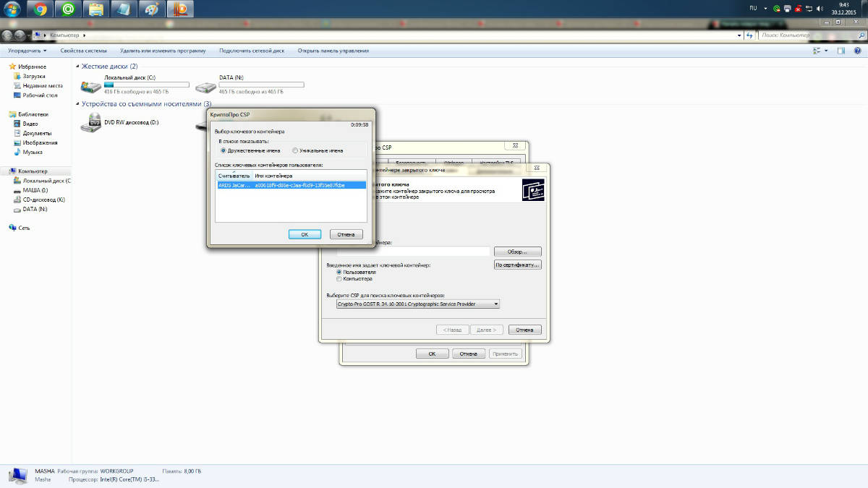The image size is (868, 488).
Task: Open Google Chrome from the taskbar
Action: point(41,9)
